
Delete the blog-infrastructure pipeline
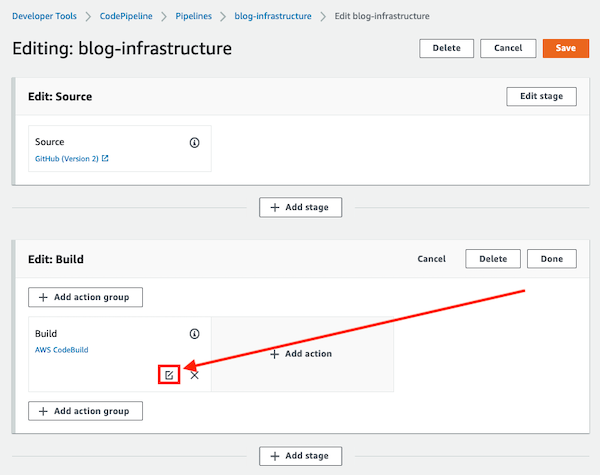pyautogui.click(x=447, y=48)
